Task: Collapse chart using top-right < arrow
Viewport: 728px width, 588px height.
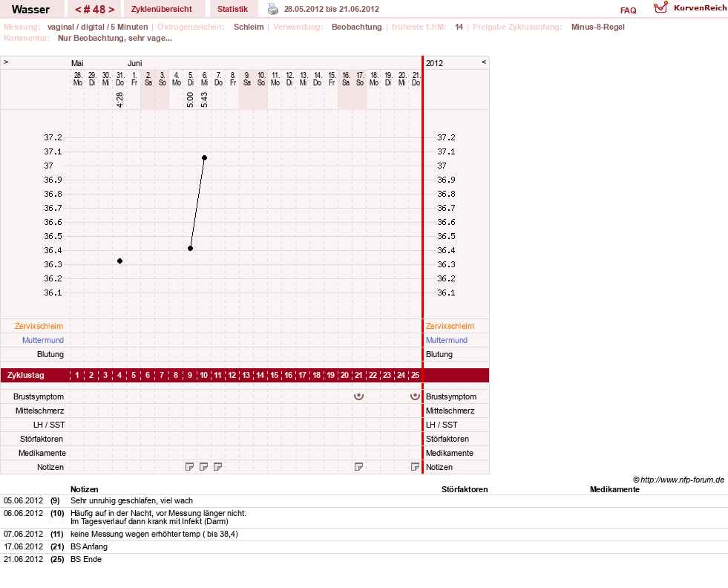Action: coord(484,62)
